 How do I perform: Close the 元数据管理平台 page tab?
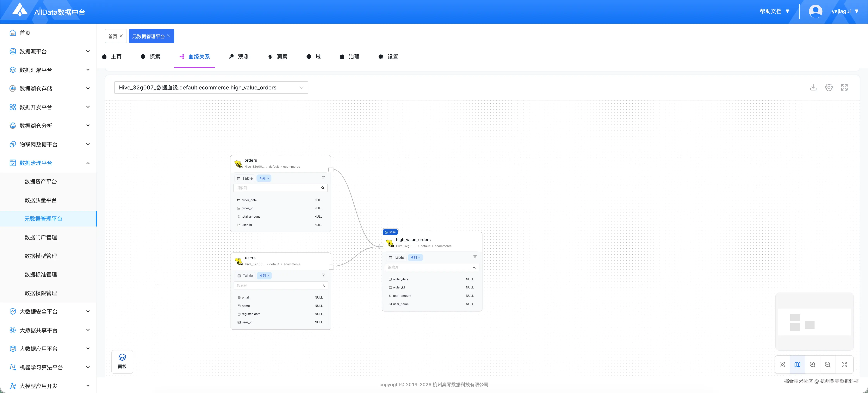pos(169,36)
